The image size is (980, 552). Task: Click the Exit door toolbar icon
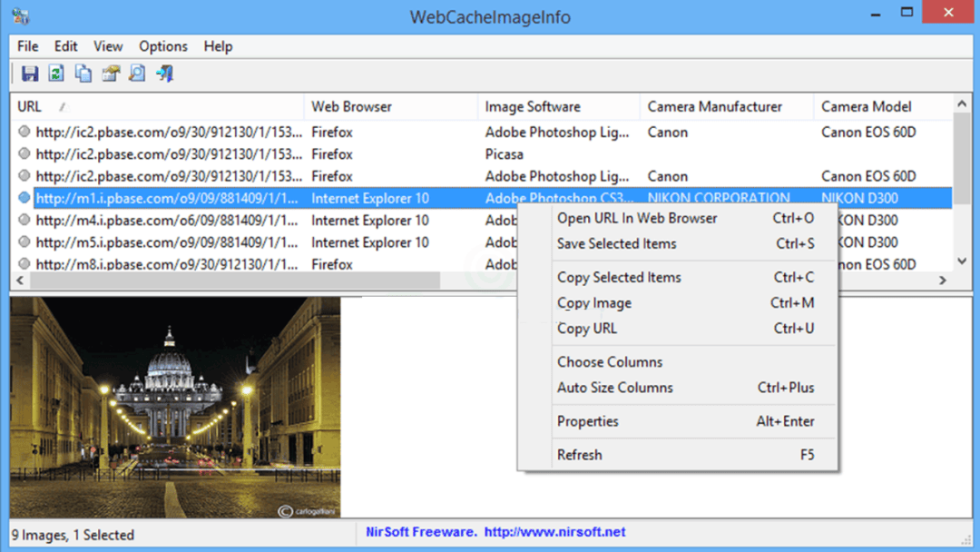tap(164, 74)
